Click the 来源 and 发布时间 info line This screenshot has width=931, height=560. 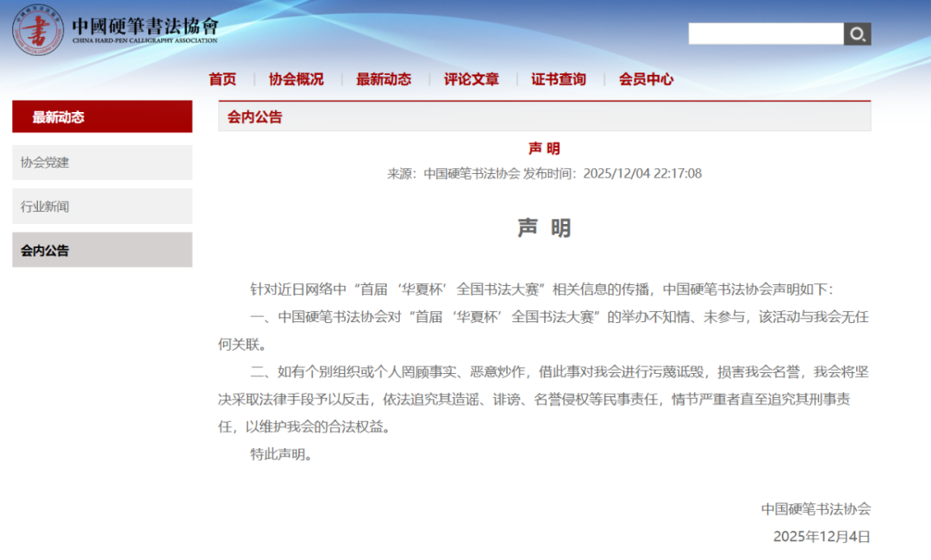coord(544,173)
